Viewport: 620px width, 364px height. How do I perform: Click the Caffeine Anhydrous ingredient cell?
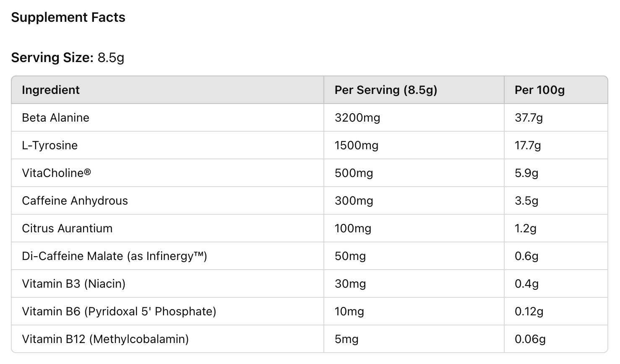point(75,201)
